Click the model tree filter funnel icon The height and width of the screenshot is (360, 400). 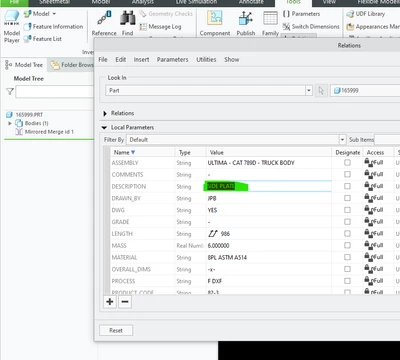10,91
